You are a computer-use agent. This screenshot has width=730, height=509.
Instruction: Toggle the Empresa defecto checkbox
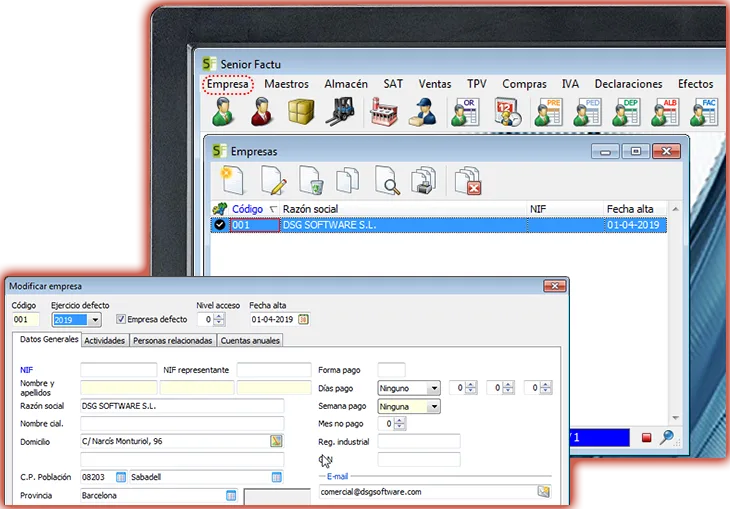pyautogui.click(x=121, y=319)
